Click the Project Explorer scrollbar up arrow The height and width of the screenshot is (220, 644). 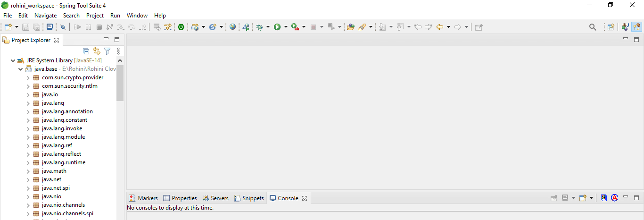pyautogui.click(x=120, y=60)
